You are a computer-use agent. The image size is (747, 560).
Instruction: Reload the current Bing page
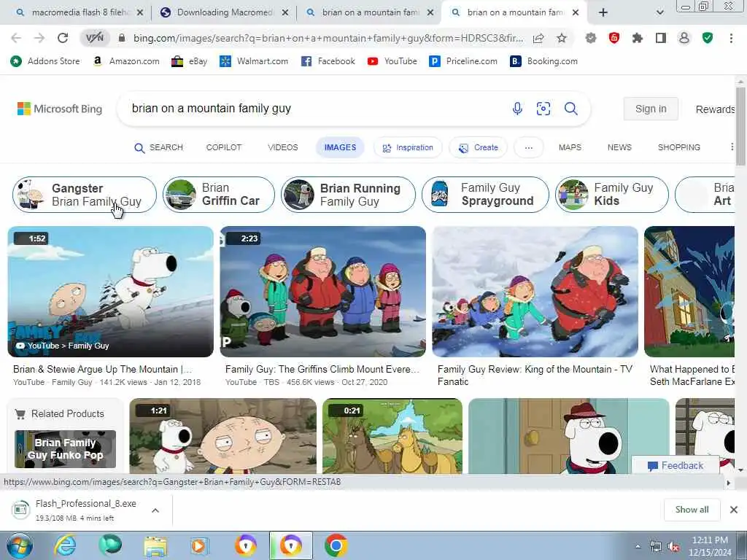pos(63,38)
